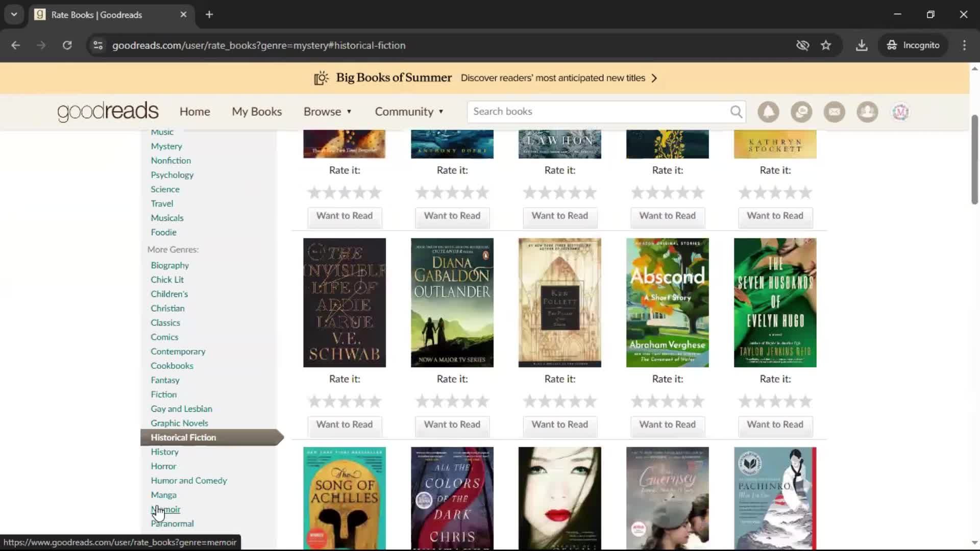Click Want to Read under Addie LaRue
The height and width of the screenshot is (551, 980).
pos(345,424)
